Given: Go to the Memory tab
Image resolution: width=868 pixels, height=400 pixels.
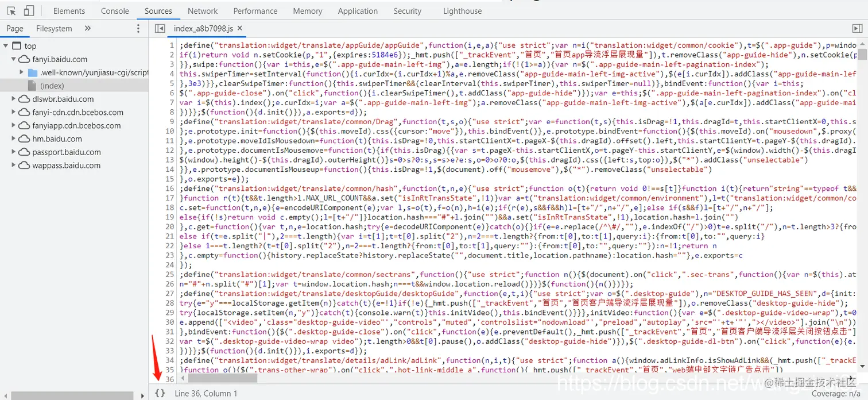Looking at the screenshot, I should tap(308, 11).
